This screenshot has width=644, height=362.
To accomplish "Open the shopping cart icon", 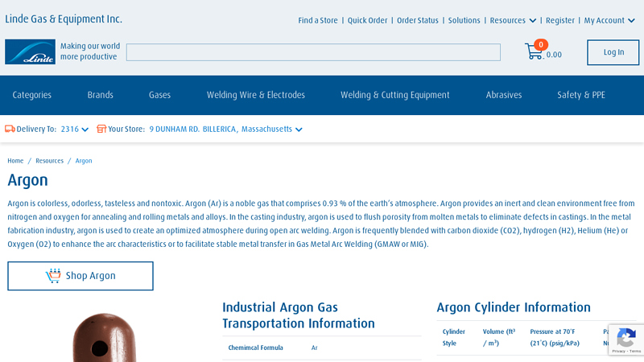I will [x=534, y=51].
